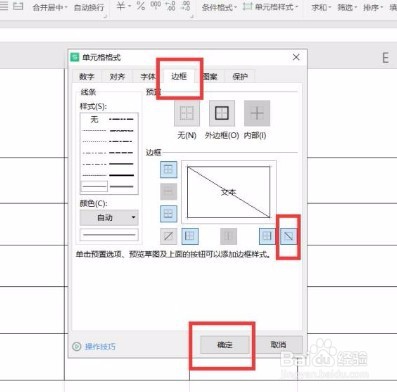
Task: Choose the 无 line style
Action: coord(94,119)
